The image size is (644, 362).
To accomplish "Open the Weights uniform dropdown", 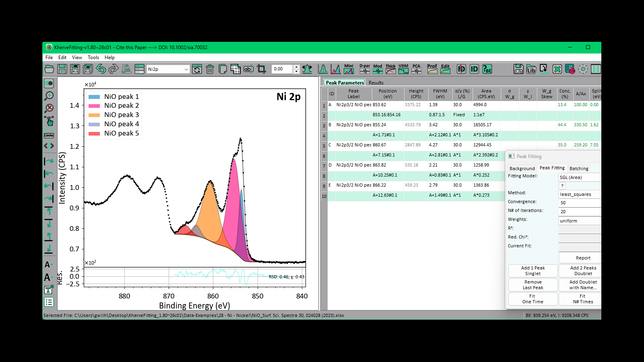I will pos(580,221).
